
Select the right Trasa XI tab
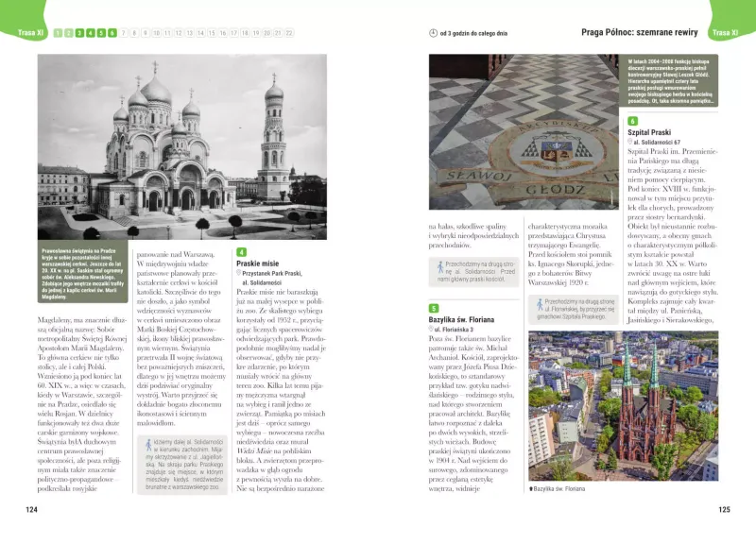(x=725, y=33)
